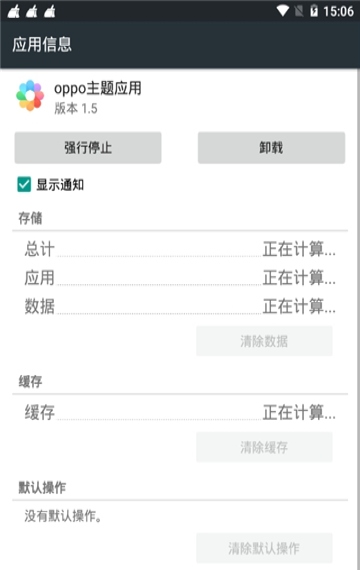The width and height of the screenshot is (360, 570).
Task: Tap the second broom notification icon
Action: tap(32, 11)
